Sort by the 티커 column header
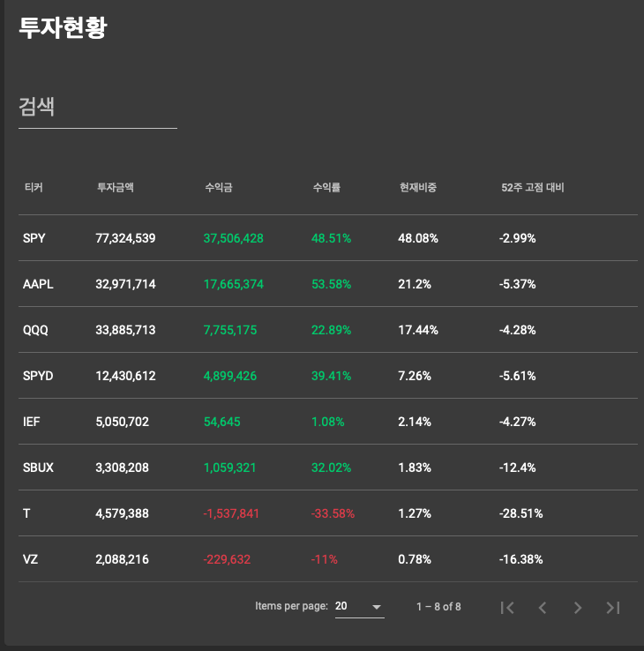Screen dimensions: 644x651 [x=34, y=188]
